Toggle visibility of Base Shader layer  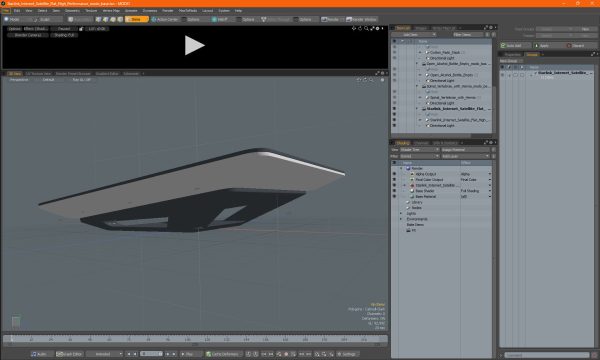point(394,191)
